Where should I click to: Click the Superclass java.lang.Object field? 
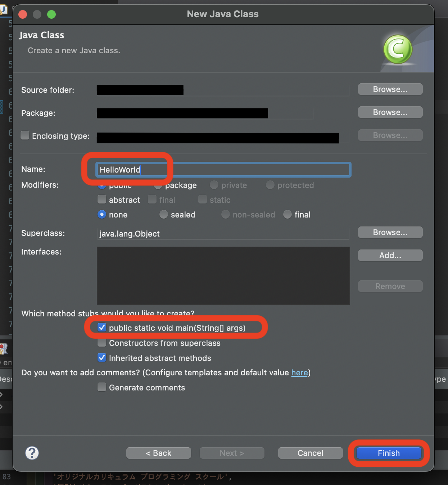pyautogui.click(x=223, y=234)
